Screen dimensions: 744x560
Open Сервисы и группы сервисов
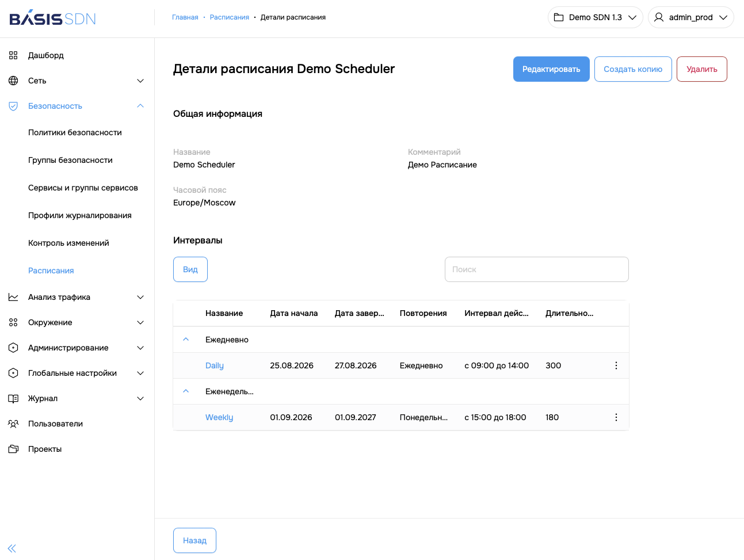point(83,188)
